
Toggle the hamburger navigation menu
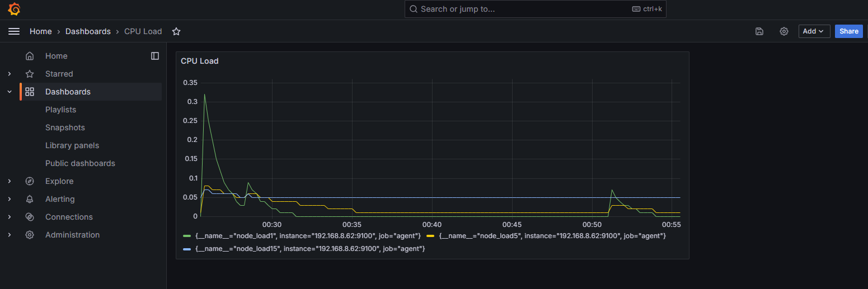coord(14,31)
